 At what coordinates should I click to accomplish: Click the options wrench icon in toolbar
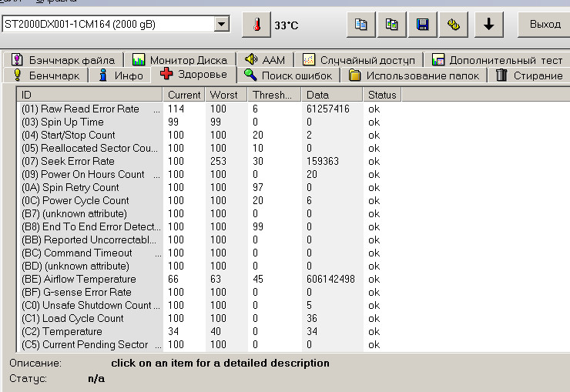coord(454,25)
